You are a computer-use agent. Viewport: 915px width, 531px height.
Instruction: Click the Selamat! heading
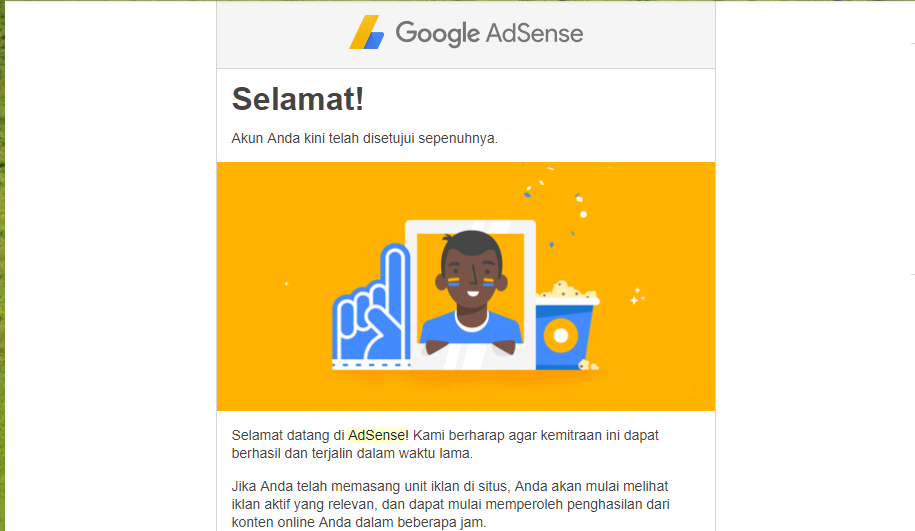coord(298,99)
